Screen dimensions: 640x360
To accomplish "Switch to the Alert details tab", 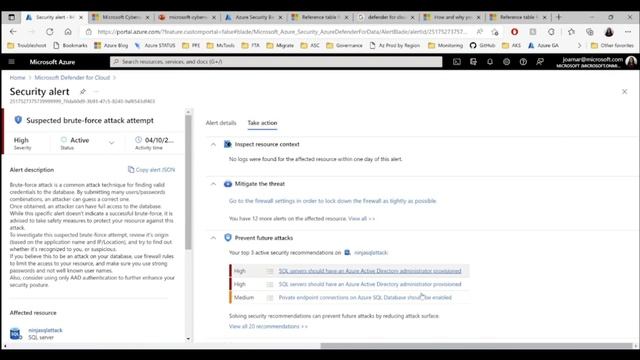I will [x=221, y=122].
